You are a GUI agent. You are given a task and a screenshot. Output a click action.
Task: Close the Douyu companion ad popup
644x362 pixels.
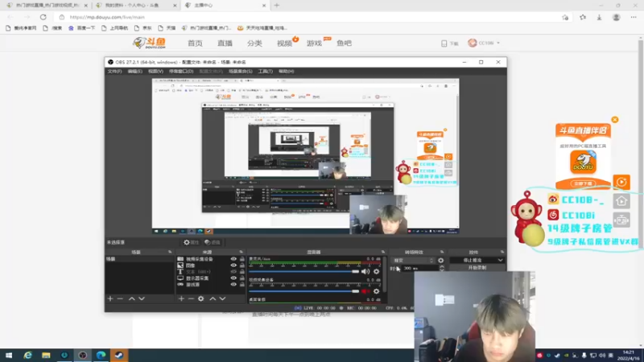tap(615, 119)
